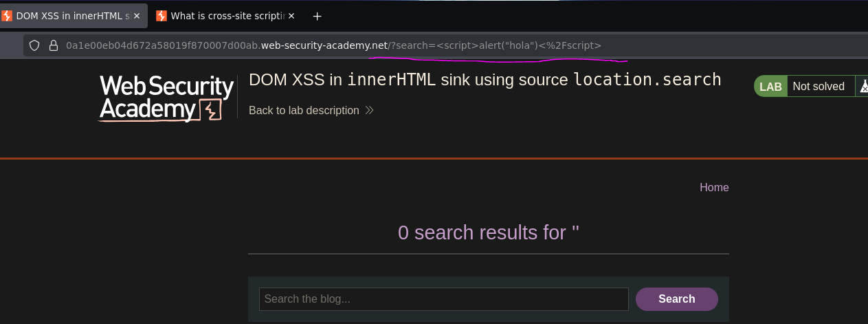This screenshot has height=324, width=868.
Task: Click the green LAB badge
Action: tap(770, 86)
